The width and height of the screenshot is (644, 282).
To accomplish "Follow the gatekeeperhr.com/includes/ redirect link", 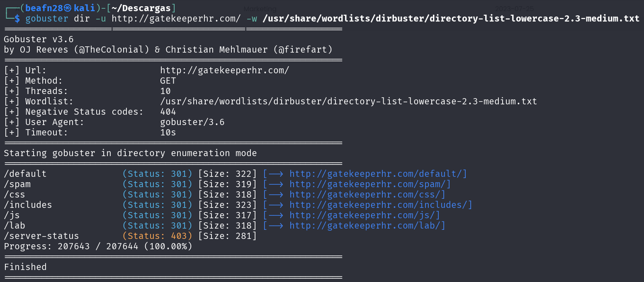I will pyautogui.click(x=380, y=205).
